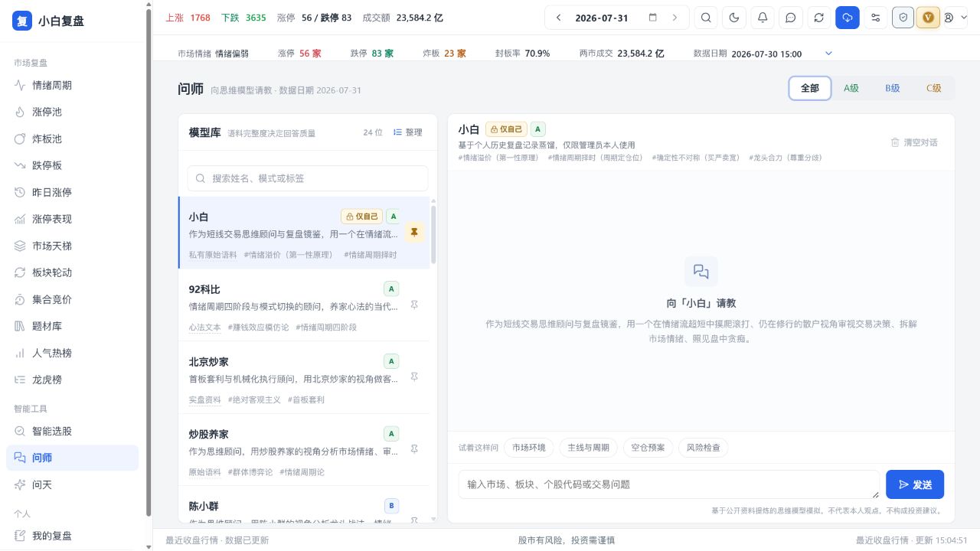Open 集合竞价 in sidebar
The height and width of the screenshot is (551, 980).
pyautogui.click(x=72, y=300)
